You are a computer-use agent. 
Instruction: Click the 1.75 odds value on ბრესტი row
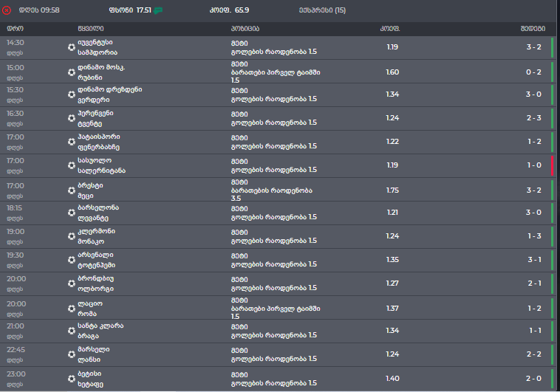tap(392, 189)
